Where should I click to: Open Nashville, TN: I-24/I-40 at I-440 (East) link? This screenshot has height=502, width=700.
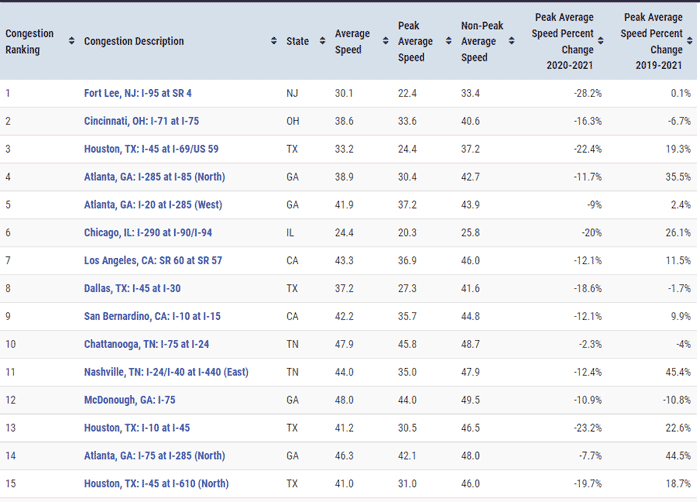tap(166, 372)
